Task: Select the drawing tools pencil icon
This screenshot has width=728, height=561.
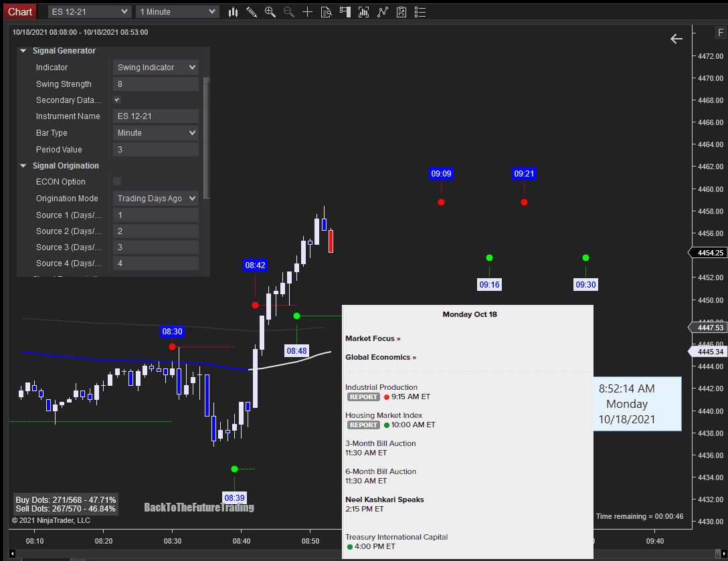Action: point(252,12)
